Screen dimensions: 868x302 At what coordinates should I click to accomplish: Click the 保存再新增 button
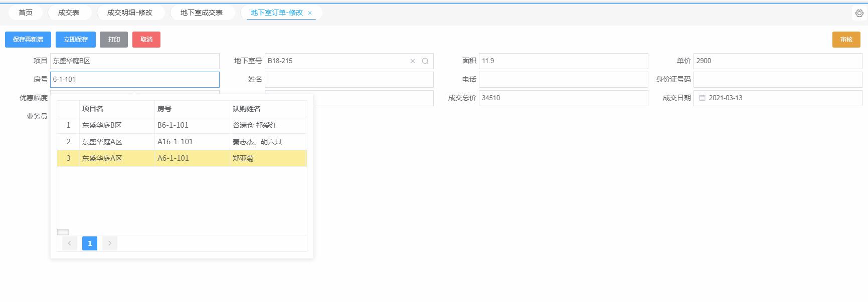28,40
